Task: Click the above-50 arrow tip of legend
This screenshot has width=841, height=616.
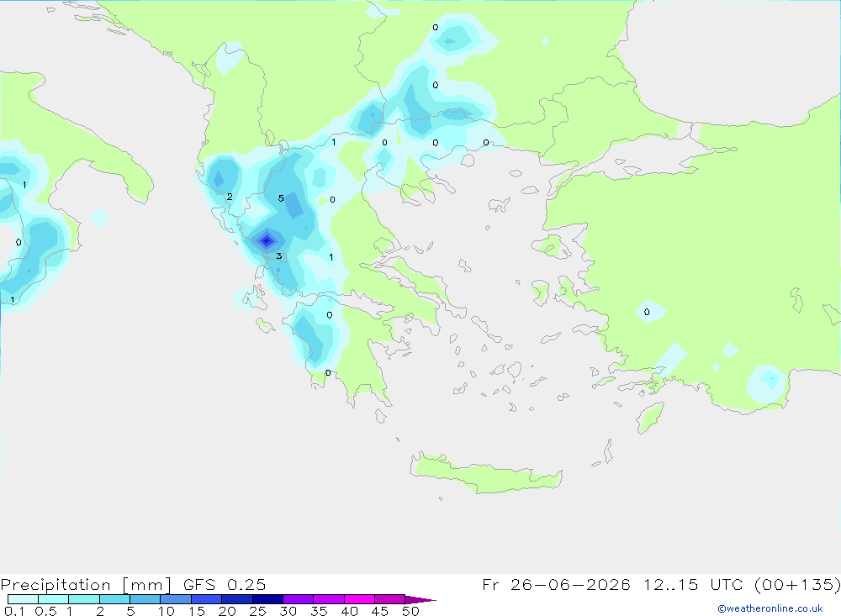Action: click(420, 599)
